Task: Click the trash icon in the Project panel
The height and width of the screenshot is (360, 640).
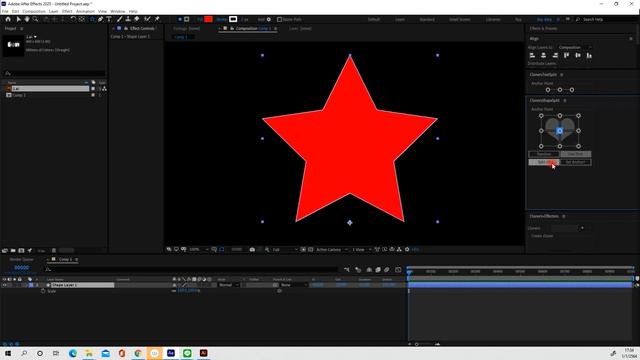Action: click(x=54, y=251)
